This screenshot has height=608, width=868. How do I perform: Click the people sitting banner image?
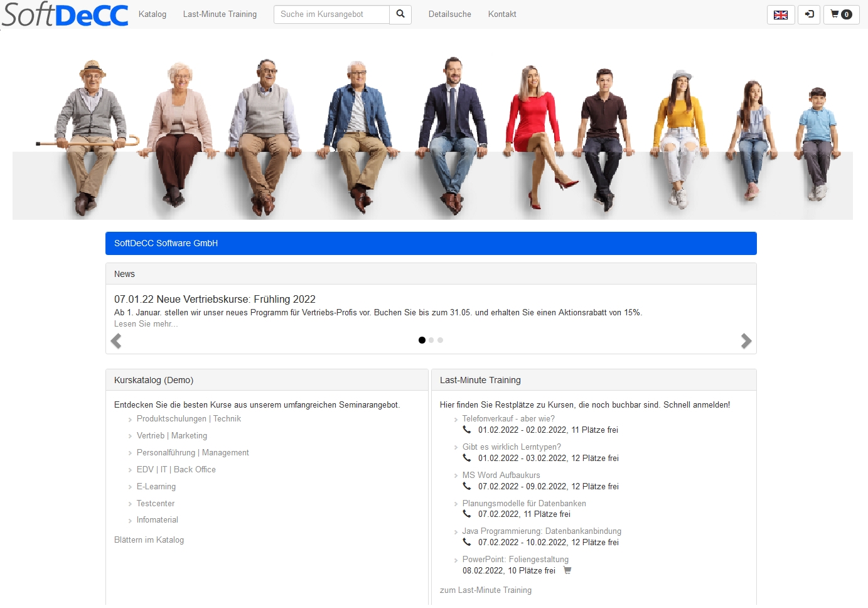tap(433, 136)
